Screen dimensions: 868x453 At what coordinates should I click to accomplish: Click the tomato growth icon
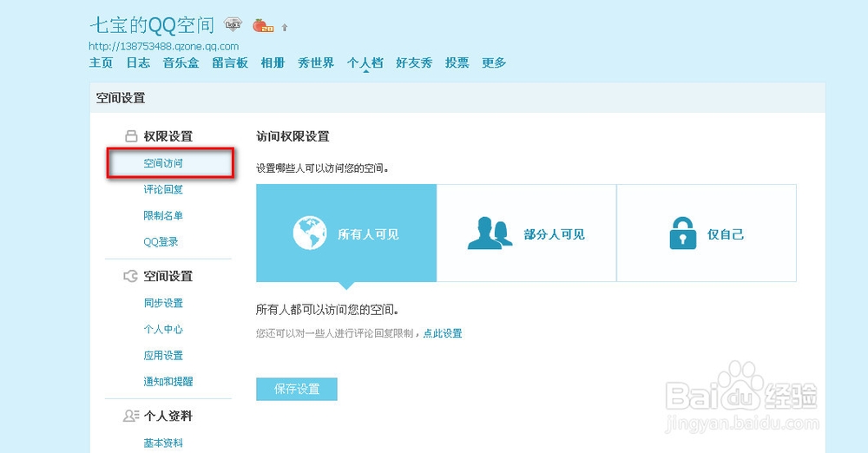263,25
